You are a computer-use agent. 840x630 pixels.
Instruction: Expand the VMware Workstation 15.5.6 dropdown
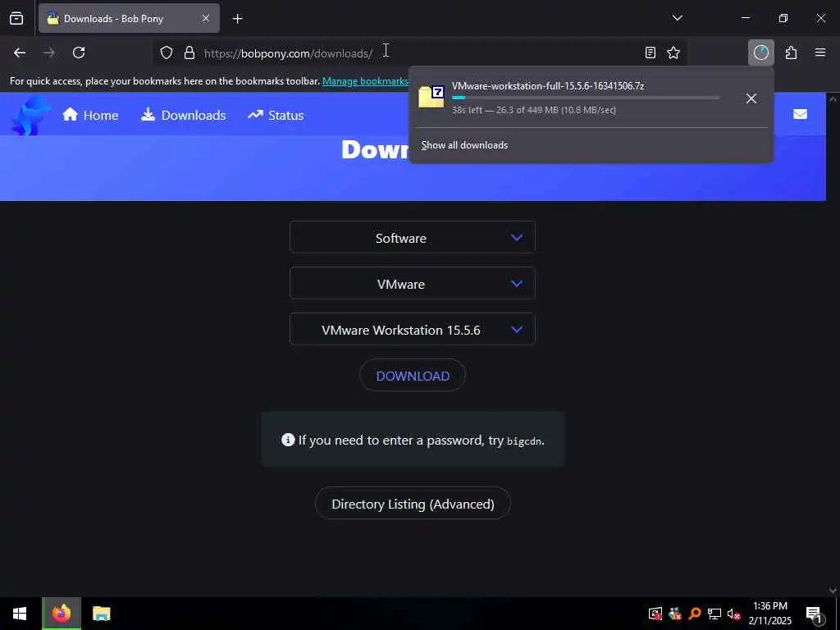pos(412,330)
